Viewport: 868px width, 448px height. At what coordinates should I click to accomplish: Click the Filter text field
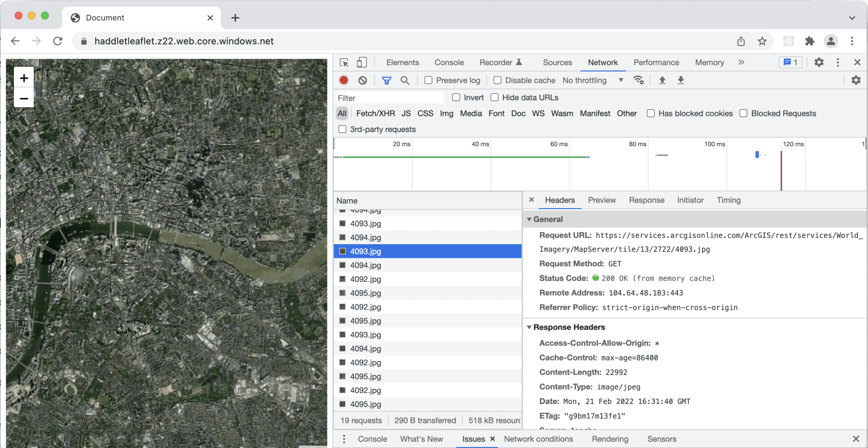pyautogui.click(x=389, y=98)
